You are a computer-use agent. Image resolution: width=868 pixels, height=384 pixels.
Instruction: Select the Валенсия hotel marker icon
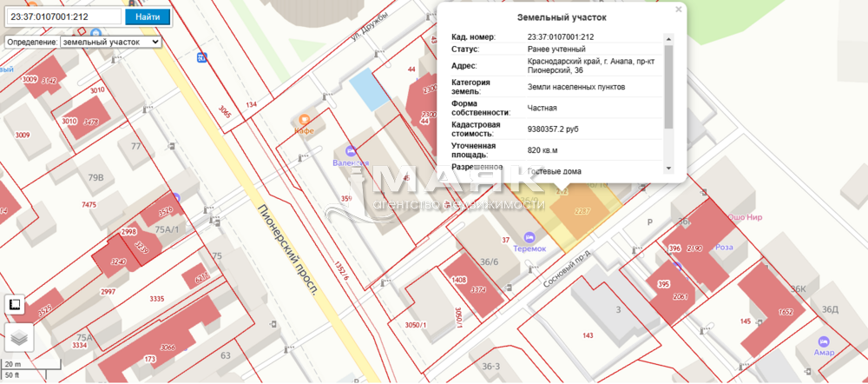pos(351,152)
